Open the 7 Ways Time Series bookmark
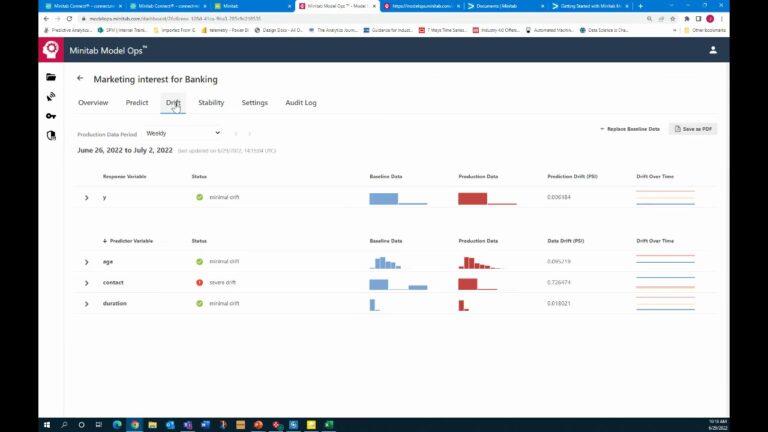 [442, 30]
